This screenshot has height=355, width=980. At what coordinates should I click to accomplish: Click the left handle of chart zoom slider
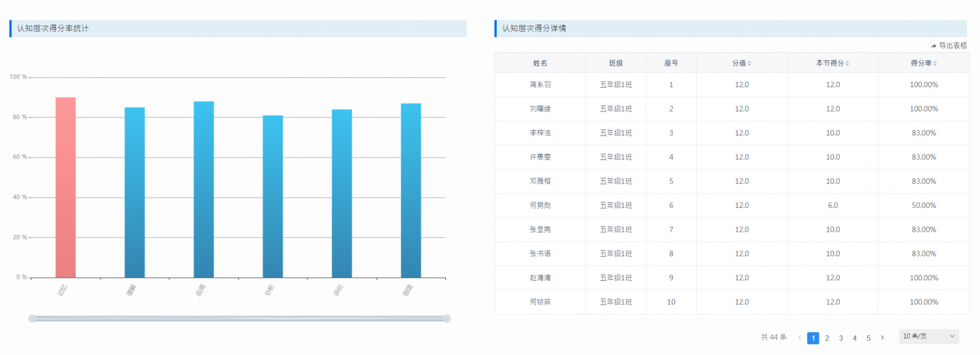32,318
